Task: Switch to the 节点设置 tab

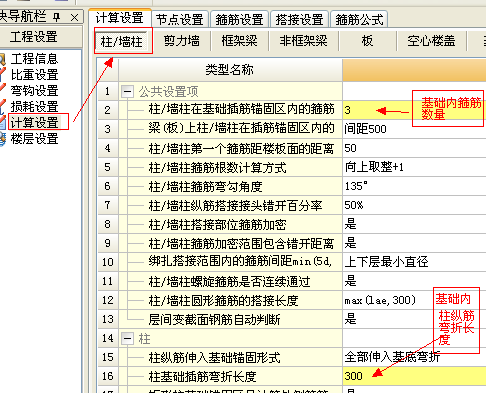Action: (180, 19)
